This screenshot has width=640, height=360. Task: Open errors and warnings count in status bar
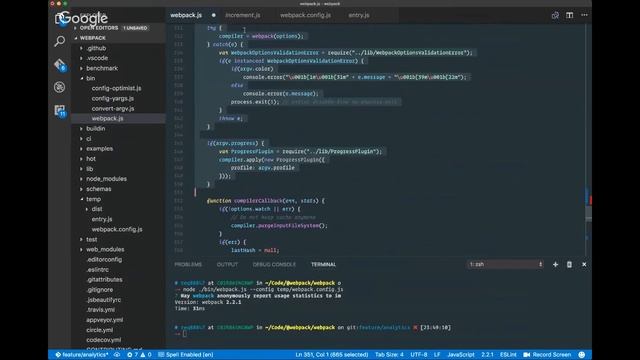[139, 355]
